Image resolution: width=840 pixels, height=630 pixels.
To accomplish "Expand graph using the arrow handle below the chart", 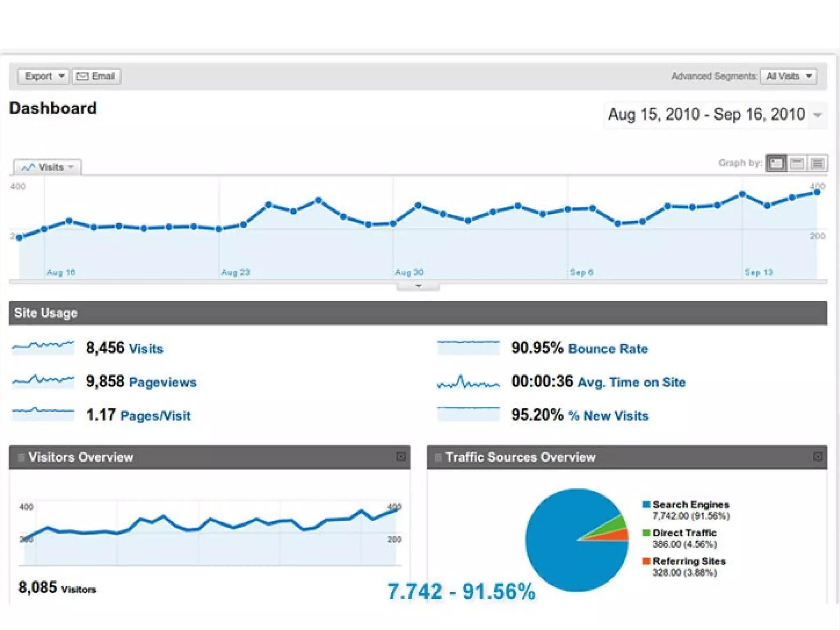I will [418, 286].
